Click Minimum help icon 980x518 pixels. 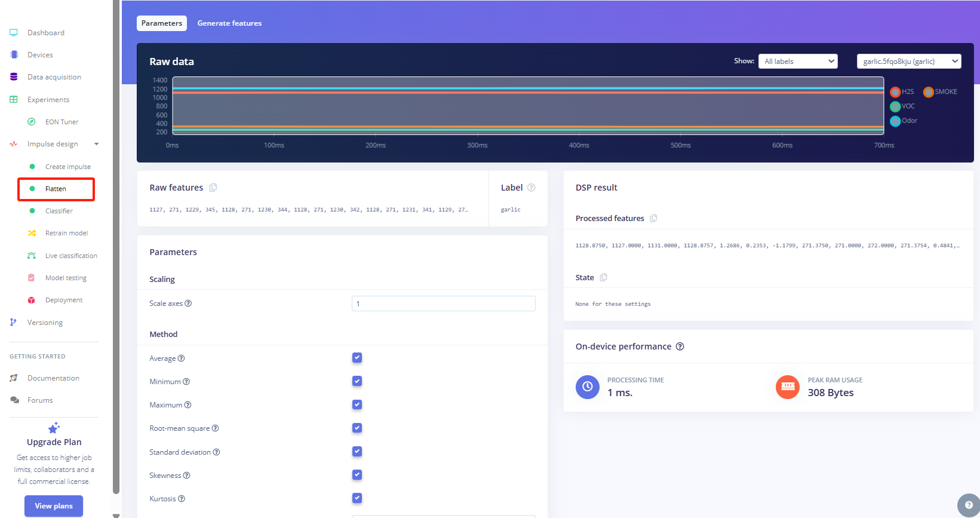coord(186,382)
